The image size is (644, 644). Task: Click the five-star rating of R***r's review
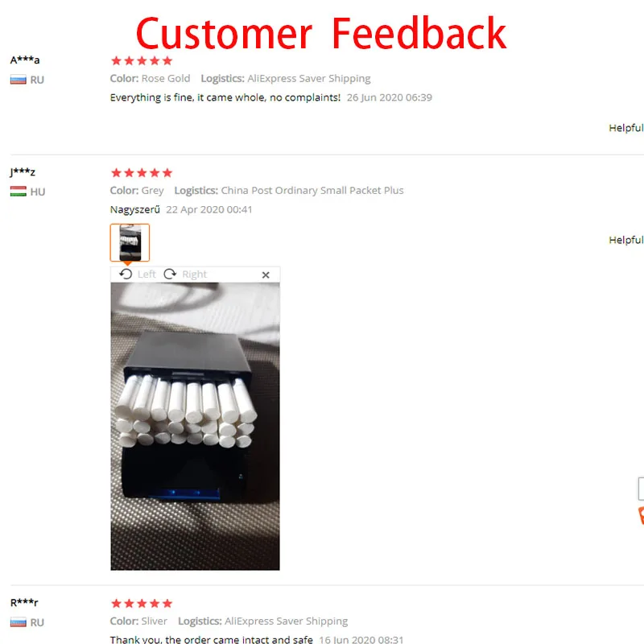point(142,603)
